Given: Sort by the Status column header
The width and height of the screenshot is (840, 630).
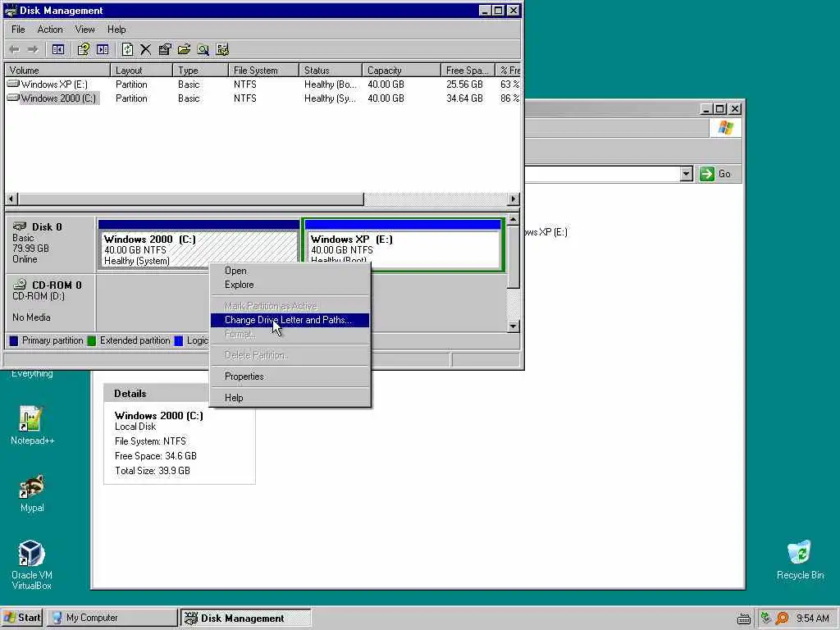Looking at the screenshot, I should 331,71.
